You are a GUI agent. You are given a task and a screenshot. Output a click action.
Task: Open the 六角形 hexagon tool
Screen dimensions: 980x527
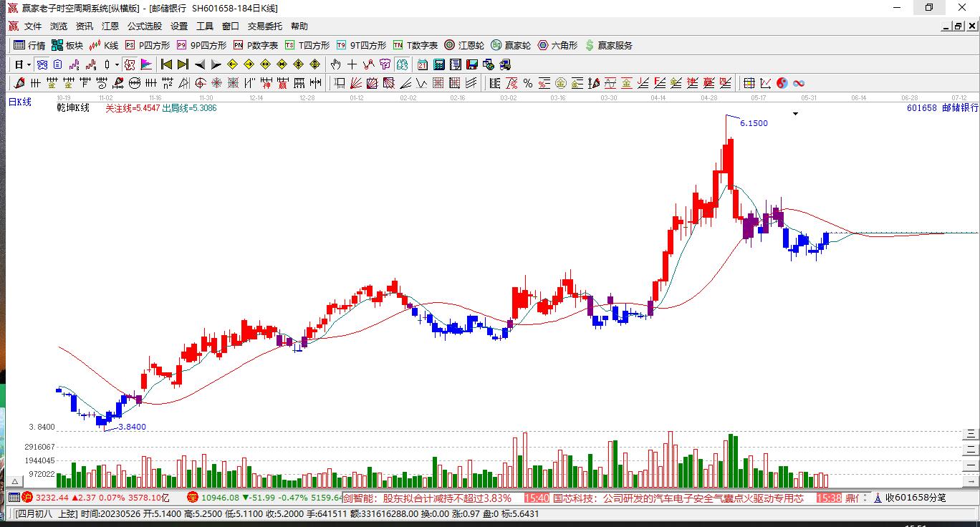(x=557, y=45)
